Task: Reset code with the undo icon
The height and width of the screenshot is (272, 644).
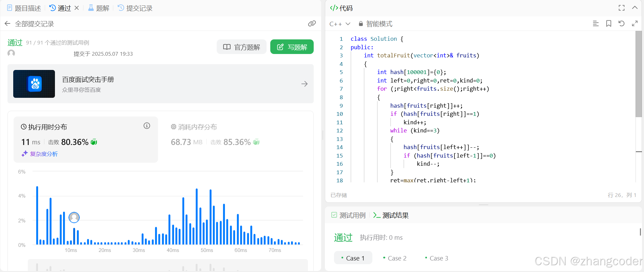Action: click(x=621, y=23)
